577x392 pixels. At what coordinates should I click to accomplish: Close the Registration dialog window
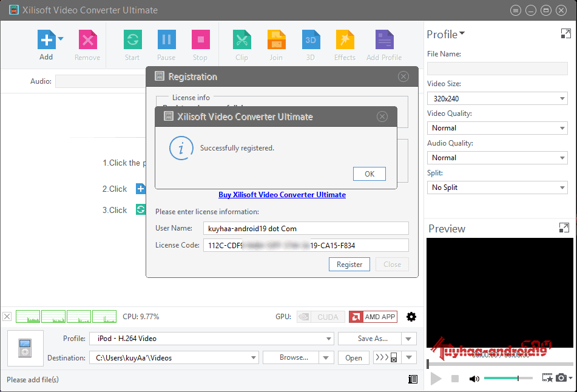tap(403, 76)
